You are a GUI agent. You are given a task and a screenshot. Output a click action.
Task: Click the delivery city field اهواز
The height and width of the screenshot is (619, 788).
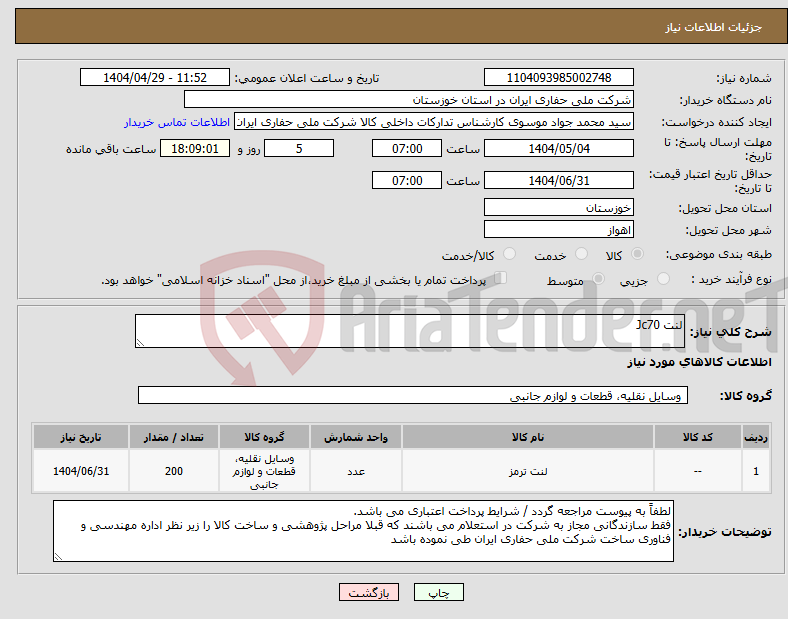[x=558, y=229]
